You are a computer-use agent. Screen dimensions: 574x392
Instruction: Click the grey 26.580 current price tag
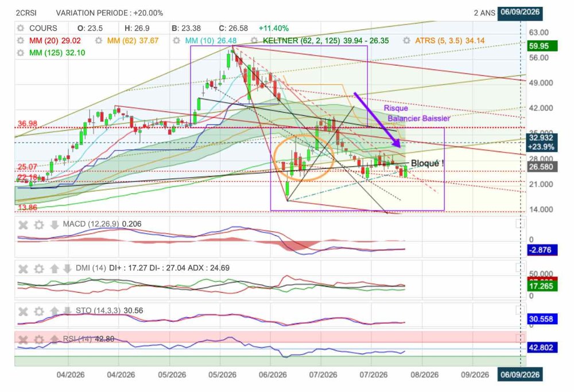point(542,167)
